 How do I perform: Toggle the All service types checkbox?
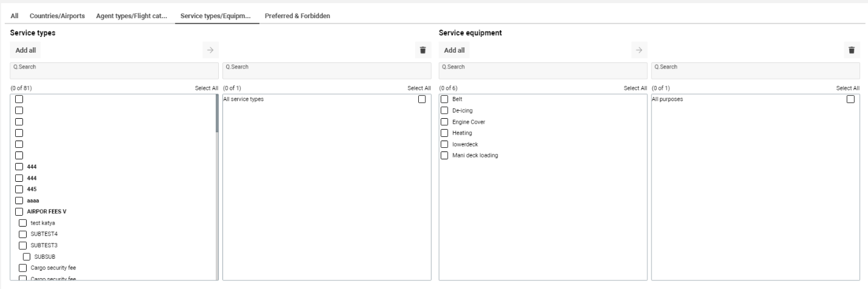point(422,99)
